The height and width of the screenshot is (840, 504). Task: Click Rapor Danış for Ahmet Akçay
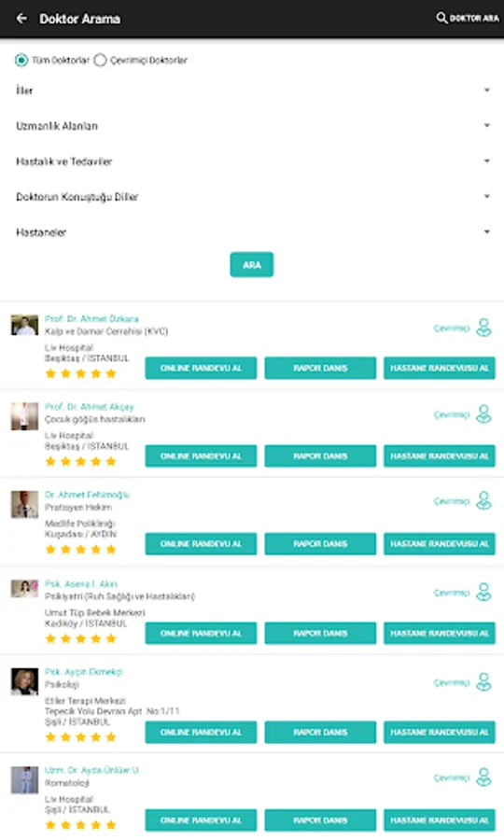pyautogui.click(x=320, y=455)
